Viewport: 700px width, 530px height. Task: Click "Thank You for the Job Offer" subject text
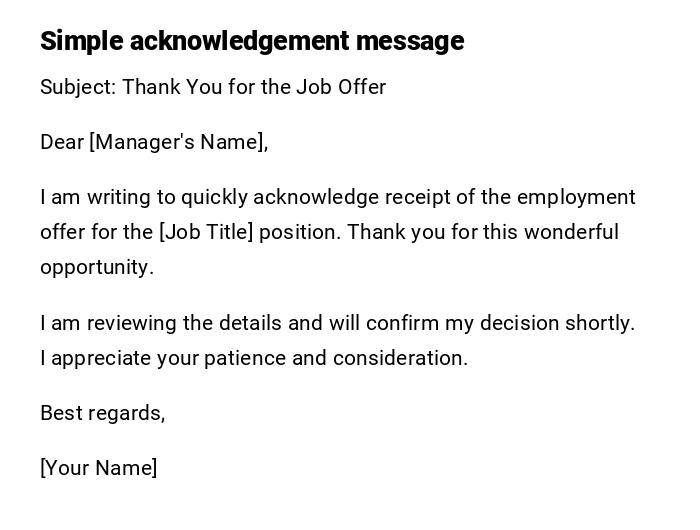coord(254,87)
